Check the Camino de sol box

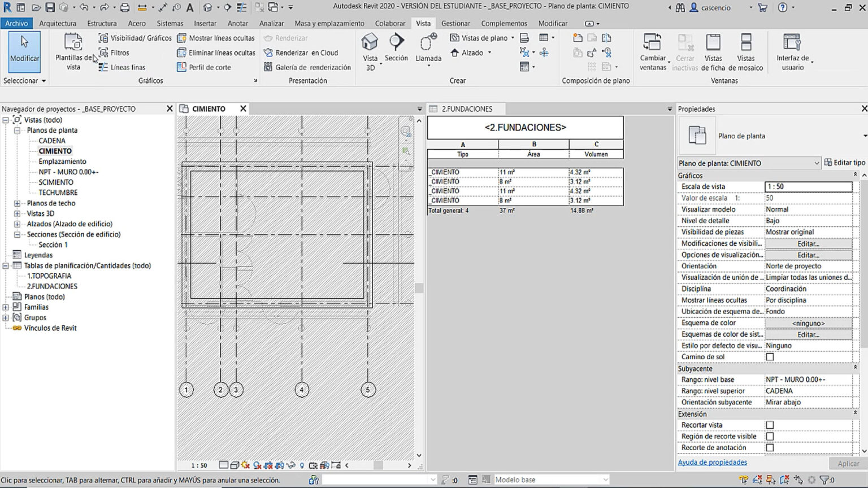click(x=770, y=356)
